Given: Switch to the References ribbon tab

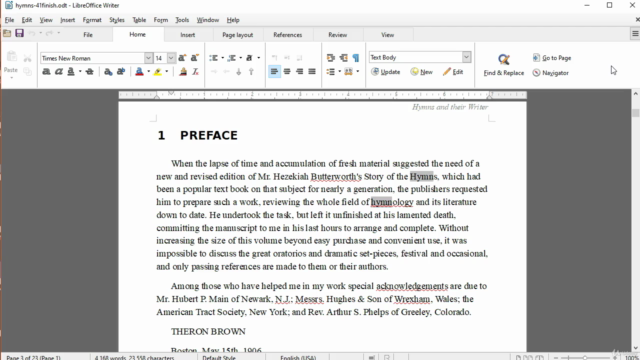Looking at the screenshot, I should click(288, 35).
